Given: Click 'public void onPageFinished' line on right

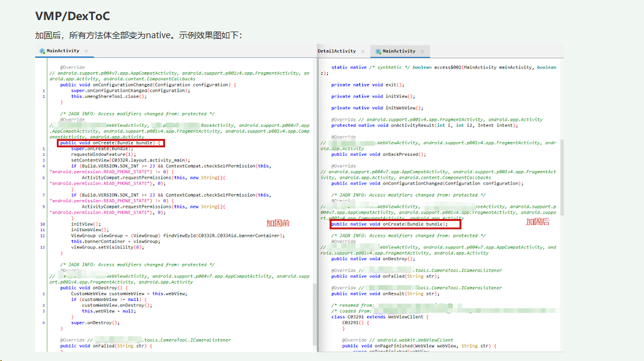Looking at the screenshot, I should tap(419, 346).
